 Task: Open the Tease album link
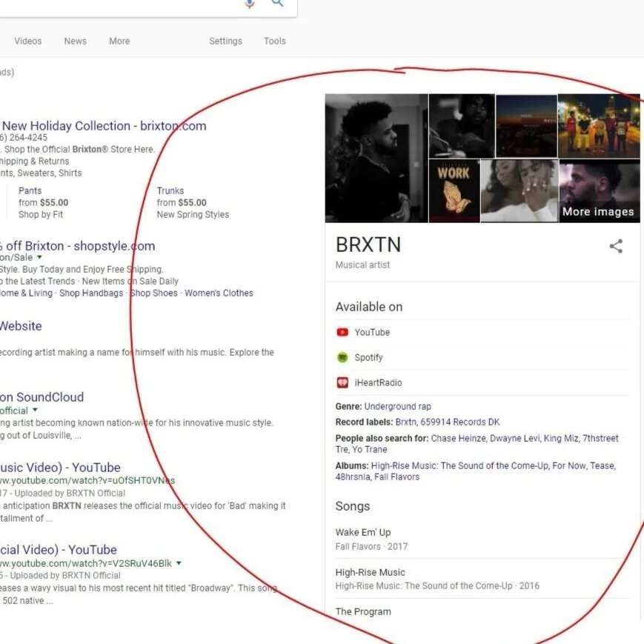click(x=602, y=465)
